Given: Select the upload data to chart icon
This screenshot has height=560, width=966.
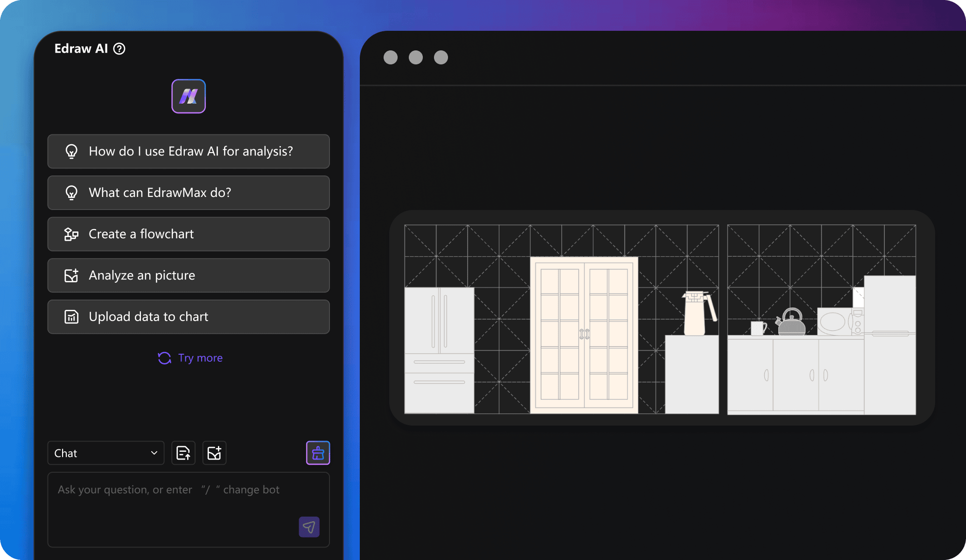Looking at the screenshot, I should click(71, 316).
